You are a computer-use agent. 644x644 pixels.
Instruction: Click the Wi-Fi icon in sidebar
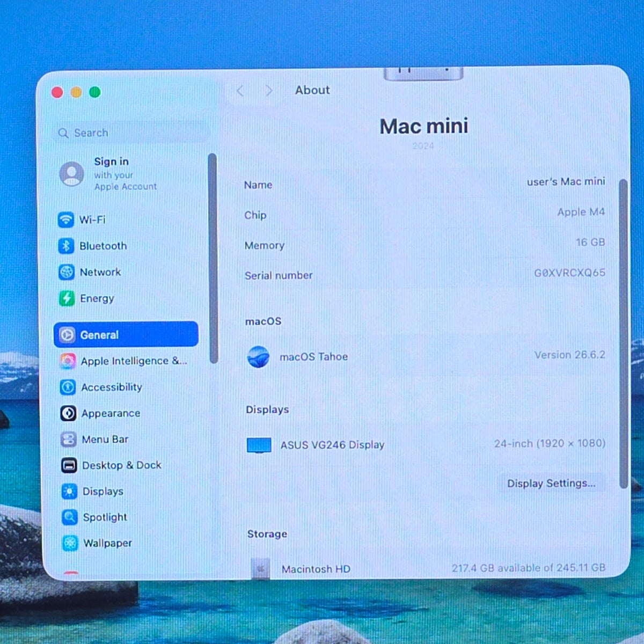(66, 219)
